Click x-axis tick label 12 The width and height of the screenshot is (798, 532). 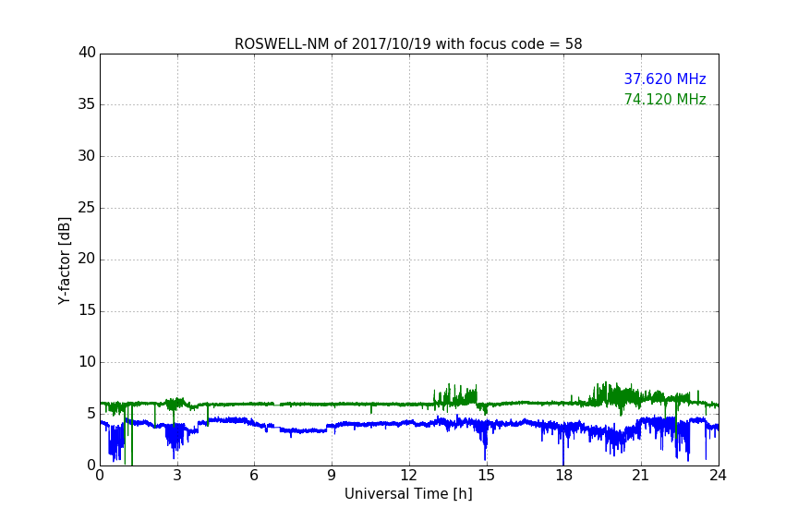(x=408, y=476)
